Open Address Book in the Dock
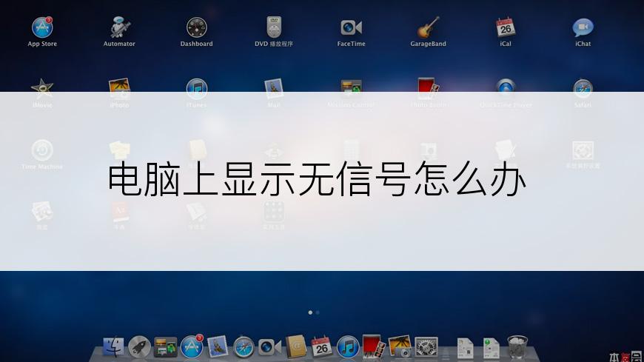The width and height of the screenshot is (644, 362). [295, 346]
